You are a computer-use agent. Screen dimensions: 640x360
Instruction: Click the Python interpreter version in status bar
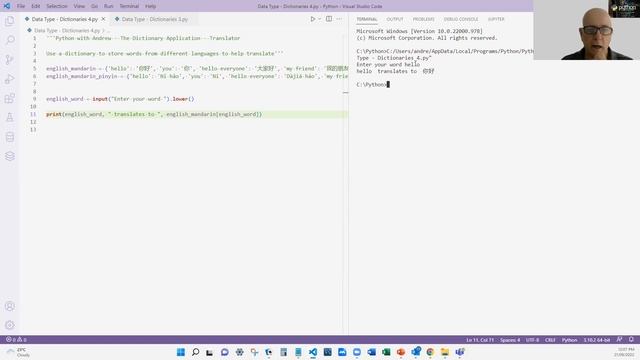(x=596, y=340)
